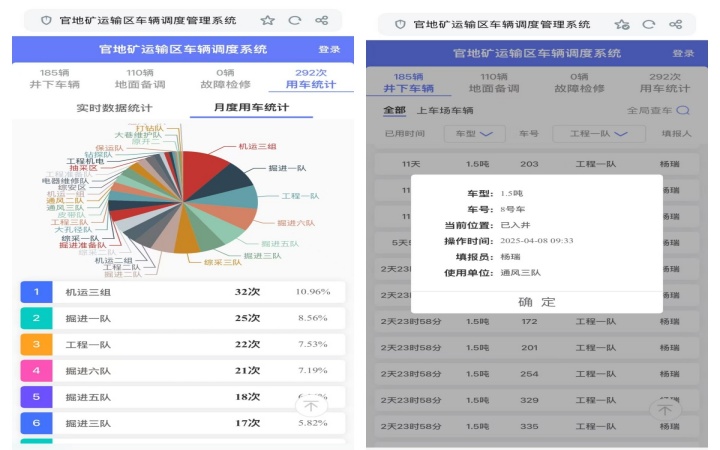
Task: Tap share icon in left browser bar
Action: 321,20
